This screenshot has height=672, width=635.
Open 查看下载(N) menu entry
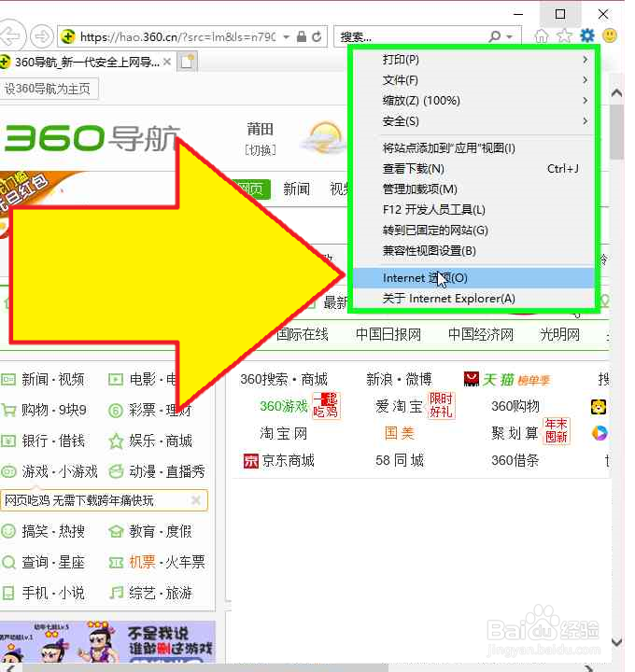click(x=473, y=168)
